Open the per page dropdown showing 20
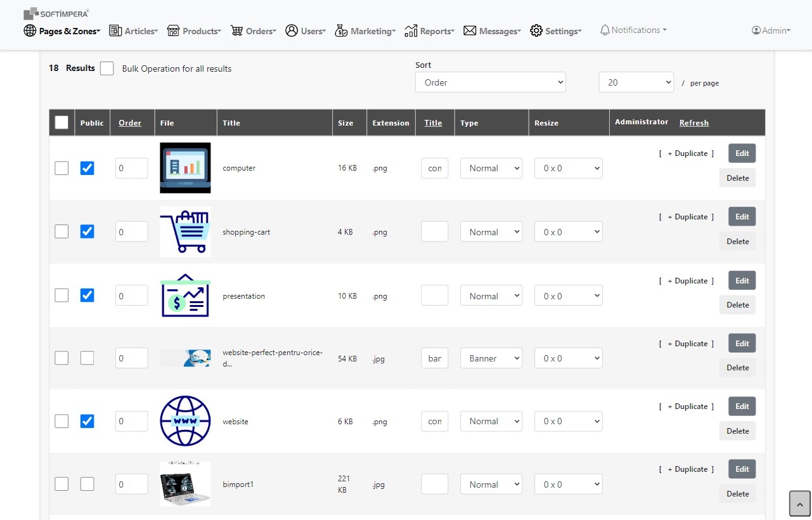 (636, 82)
